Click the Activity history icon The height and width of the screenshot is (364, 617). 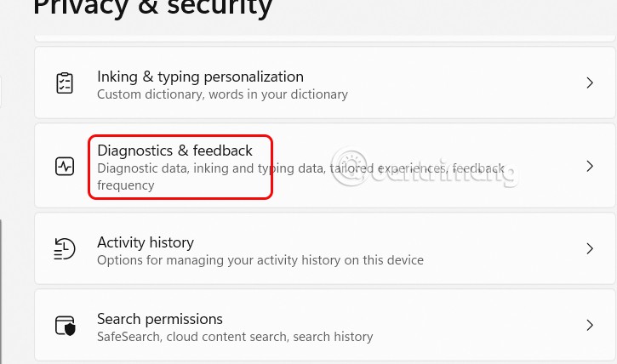tap(65, 250)
